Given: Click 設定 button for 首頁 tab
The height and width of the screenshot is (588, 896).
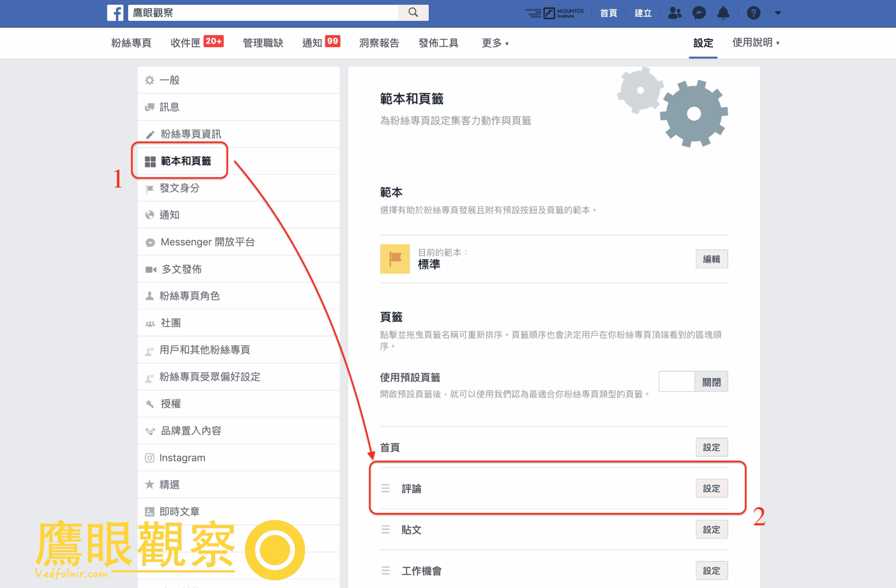Looking at the screenshot, I should pyautogui.click(x=712, y=447).
